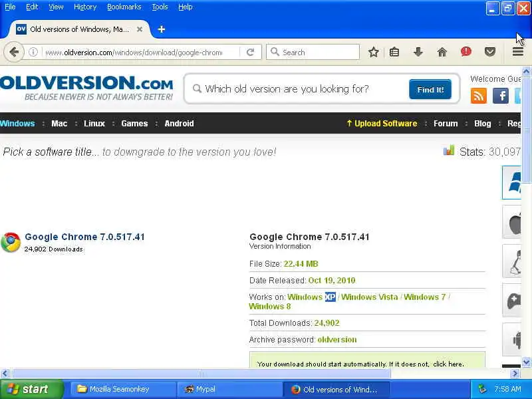532x399 pixels.
Task: Open the Blog link
Action: pyautogui.click(x=483, y=124)
